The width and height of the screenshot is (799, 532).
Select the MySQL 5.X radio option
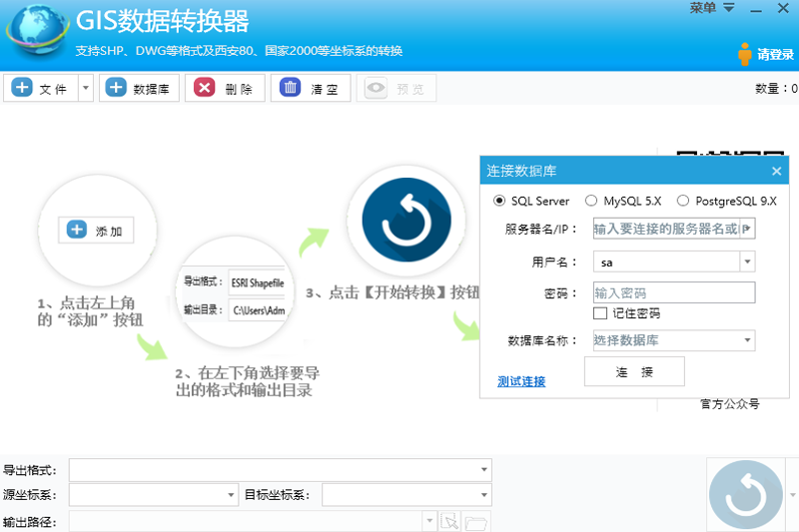pyautogui.click(x=622, y=201)
